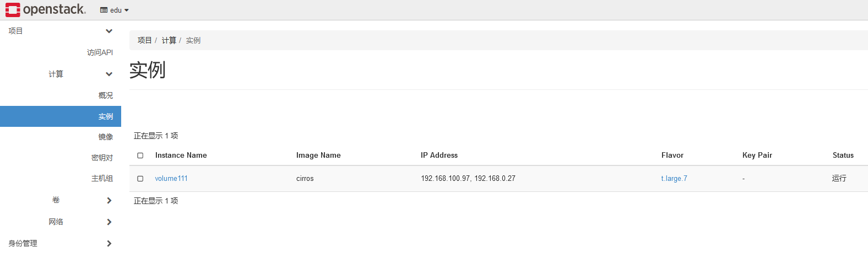Click the Instance Name column header
The height and width of the screenshot is (257, 868).
tap(181, 156)
